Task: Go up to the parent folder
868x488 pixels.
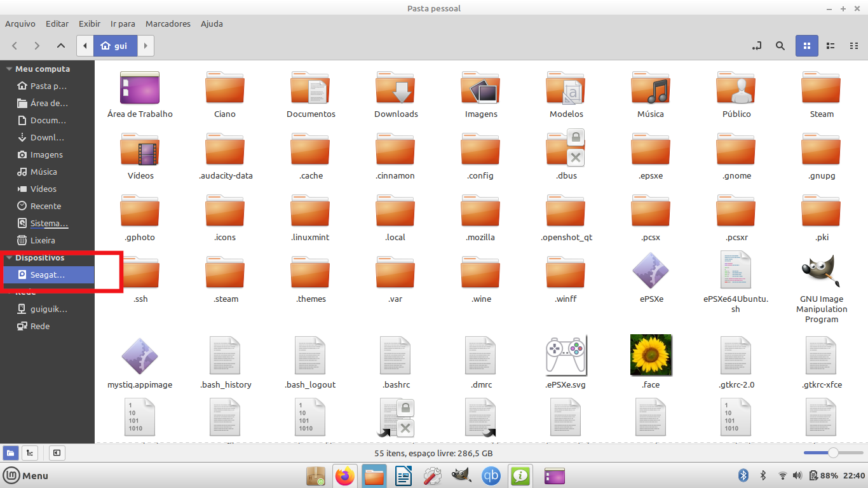Action: pyautogui.click(x=60, y=46)
